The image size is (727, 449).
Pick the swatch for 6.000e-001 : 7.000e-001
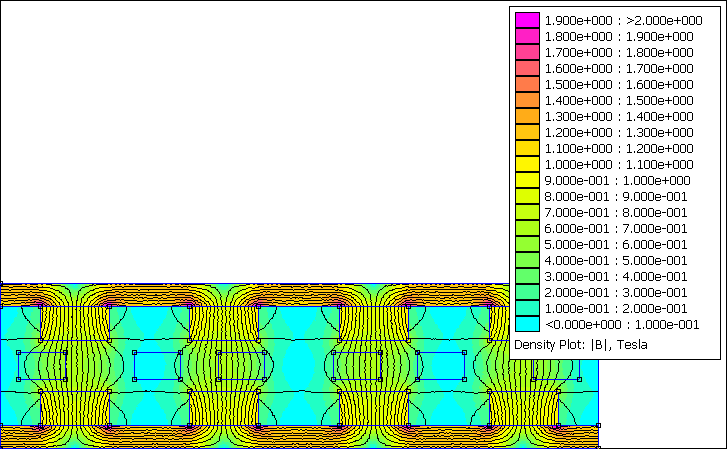click(527, 228)
